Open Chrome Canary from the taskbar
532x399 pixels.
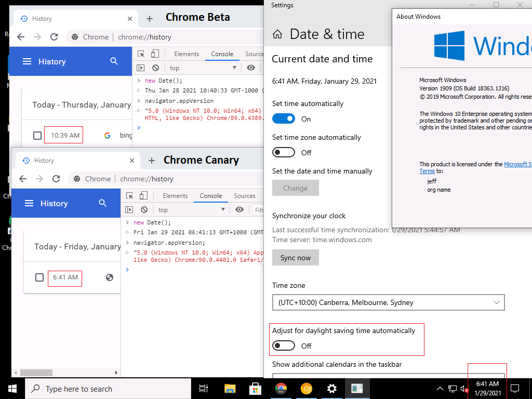point(307,389)
